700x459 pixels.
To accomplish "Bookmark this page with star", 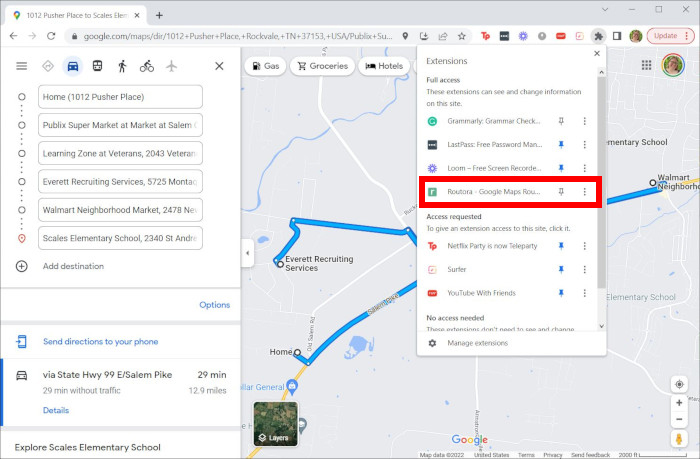I will pos(462,36).
